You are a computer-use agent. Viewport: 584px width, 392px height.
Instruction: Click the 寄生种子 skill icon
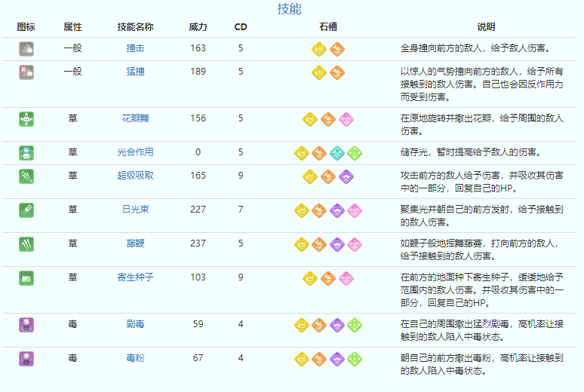[26, 278]
